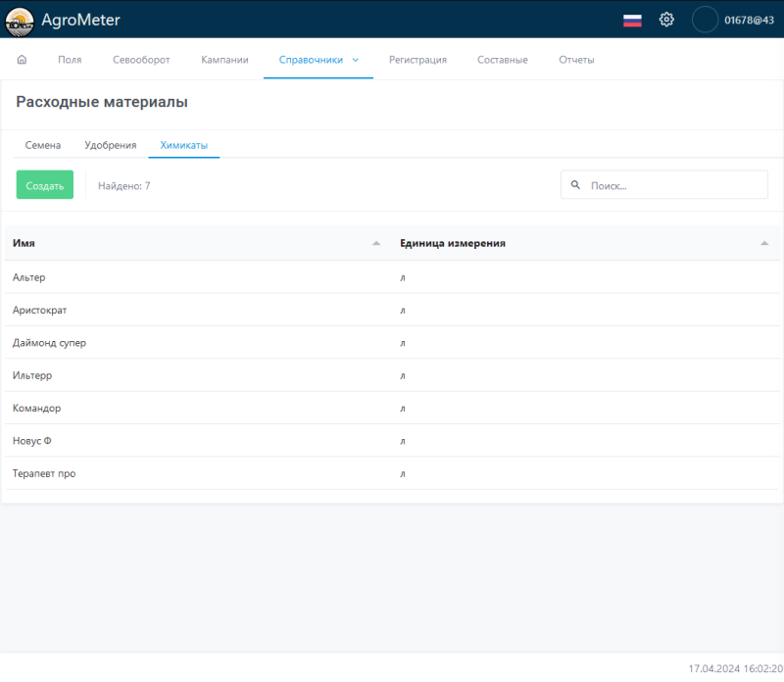Click the magnifier icon in search box
This screenshot has width=784, height=682.
click(575, 184)
